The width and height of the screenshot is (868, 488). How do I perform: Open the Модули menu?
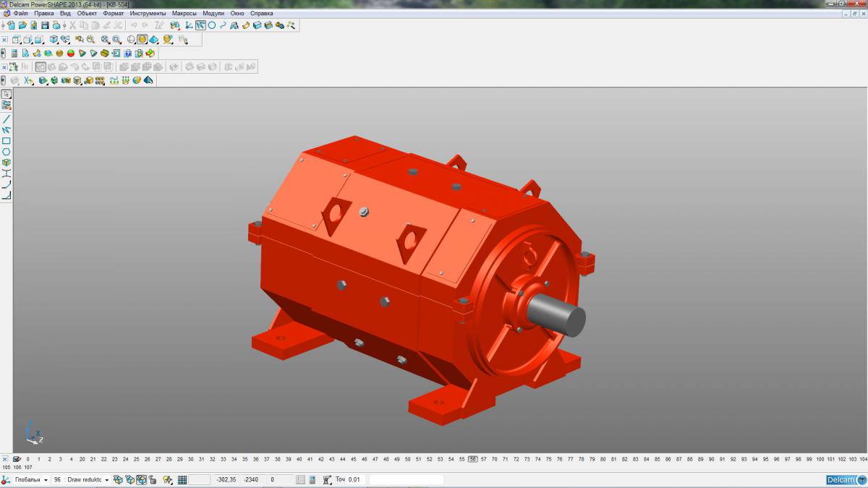click(x=213, y=13)
